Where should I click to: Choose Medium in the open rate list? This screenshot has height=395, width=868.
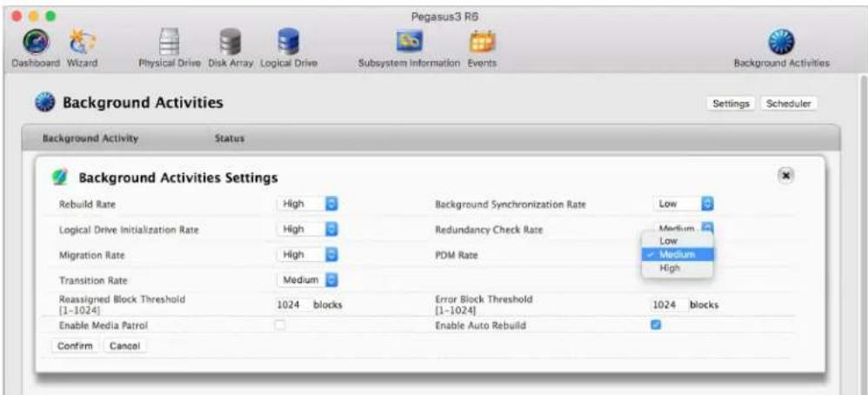click(x=678, y=254)
